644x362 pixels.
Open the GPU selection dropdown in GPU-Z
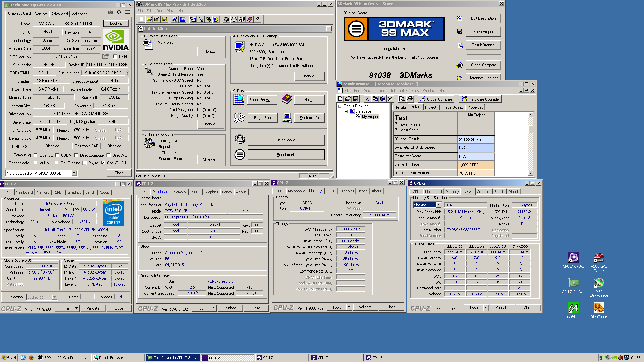tap(74, 173)
